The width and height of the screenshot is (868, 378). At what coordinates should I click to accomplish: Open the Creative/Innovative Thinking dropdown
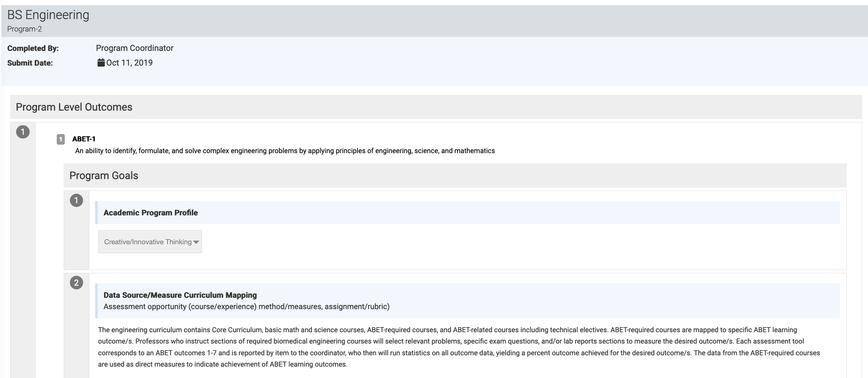[x=150, y=242]
